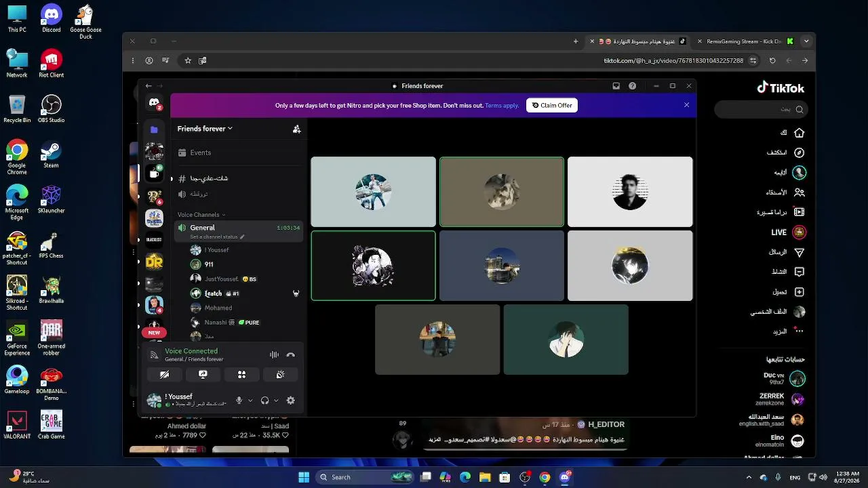Click the NEW server badge
Viewport: 868px width, 488px height.
click(x=154, y=333)
